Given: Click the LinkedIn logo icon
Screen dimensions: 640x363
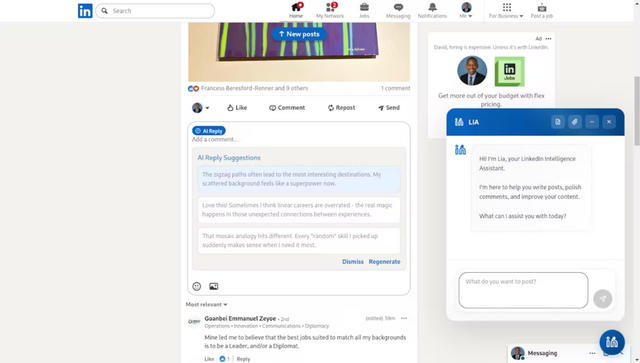Looking at the screenshot, I should pos(85,11).
